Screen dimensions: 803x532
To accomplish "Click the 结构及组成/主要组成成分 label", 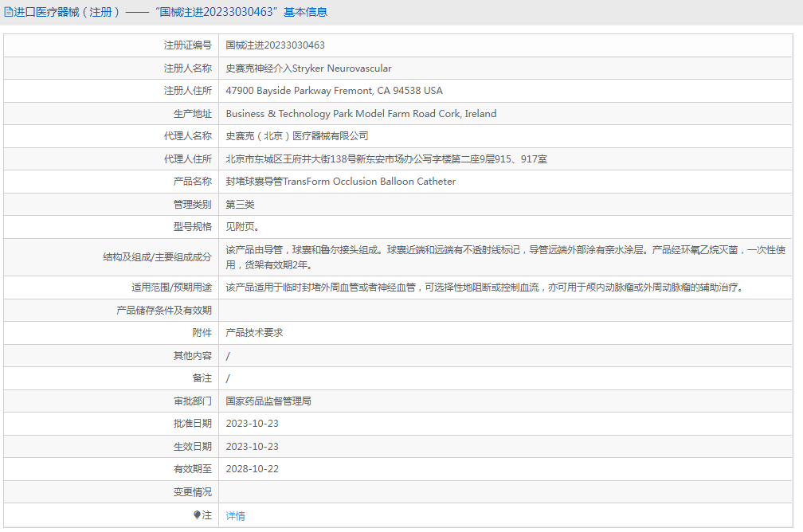I will tap(157, 257).
